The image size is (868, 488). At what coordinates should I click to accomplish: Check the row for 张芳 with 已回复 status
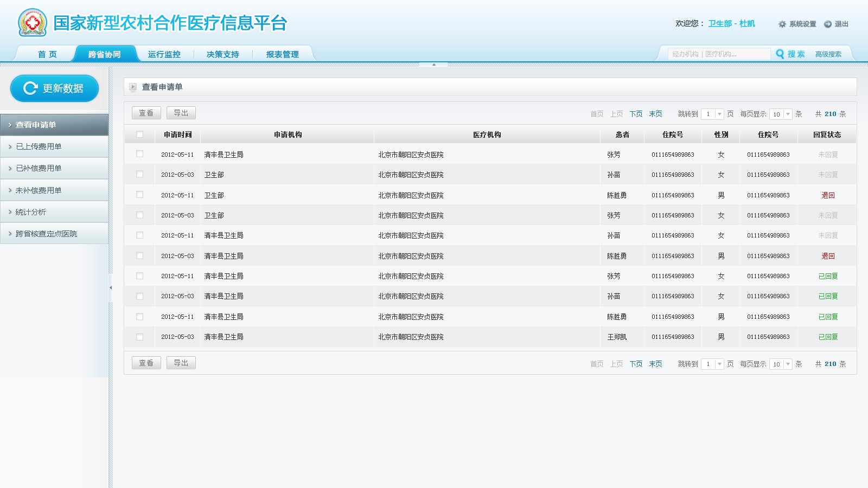(x=139, y=276)
